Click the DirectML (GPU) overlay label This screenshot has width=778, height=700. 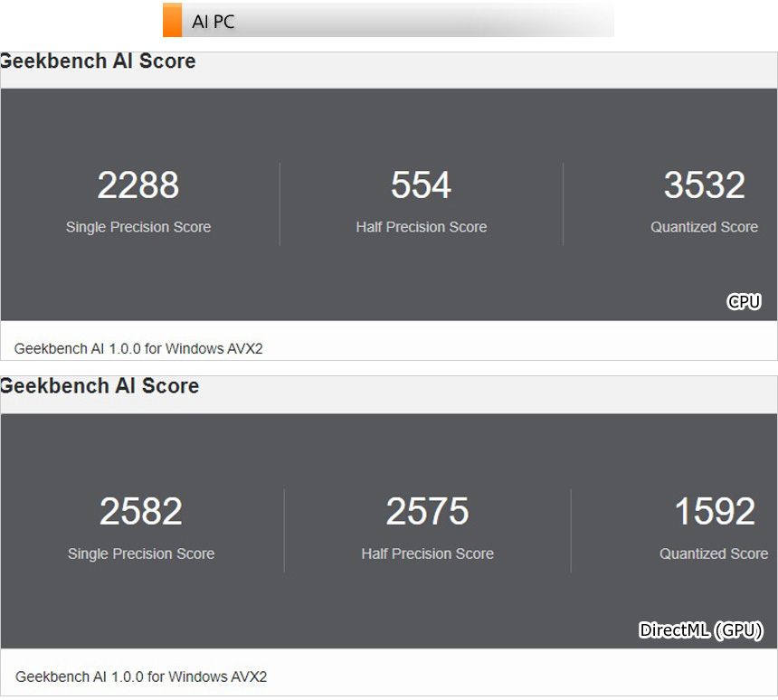coord(700,630)
